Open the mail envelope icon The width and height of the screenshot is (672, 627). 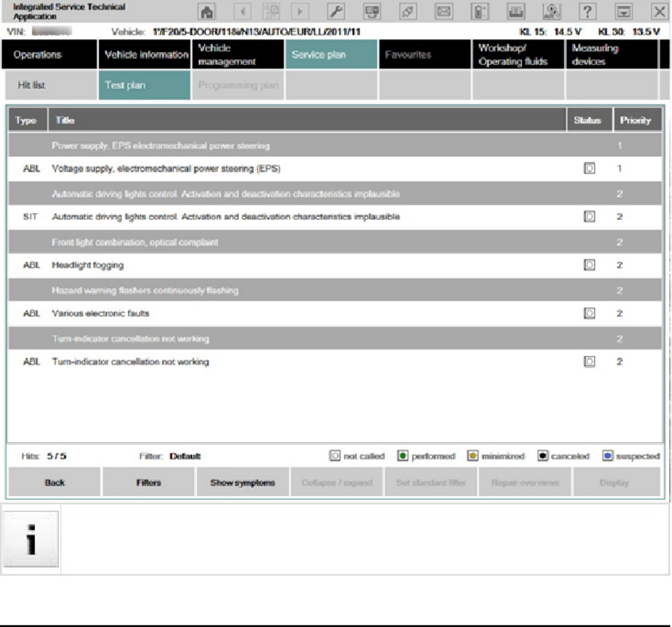click(444, 12)
